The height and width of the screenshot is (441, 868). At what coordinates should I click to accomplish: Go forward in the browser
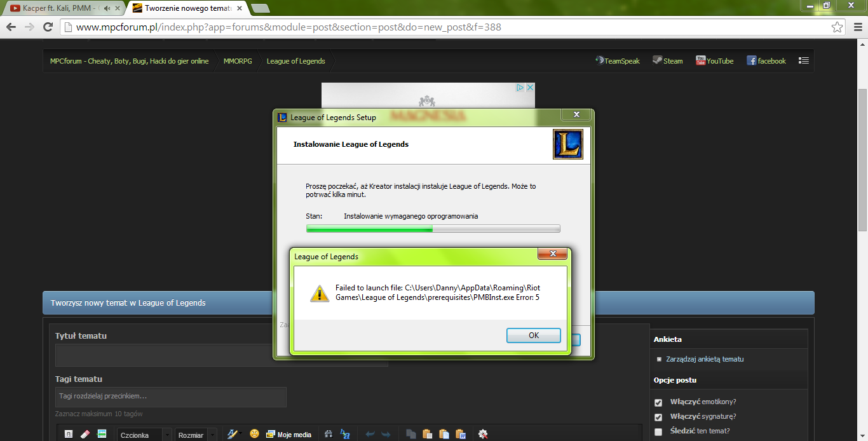pyautogui.click(x=29, y=27)
